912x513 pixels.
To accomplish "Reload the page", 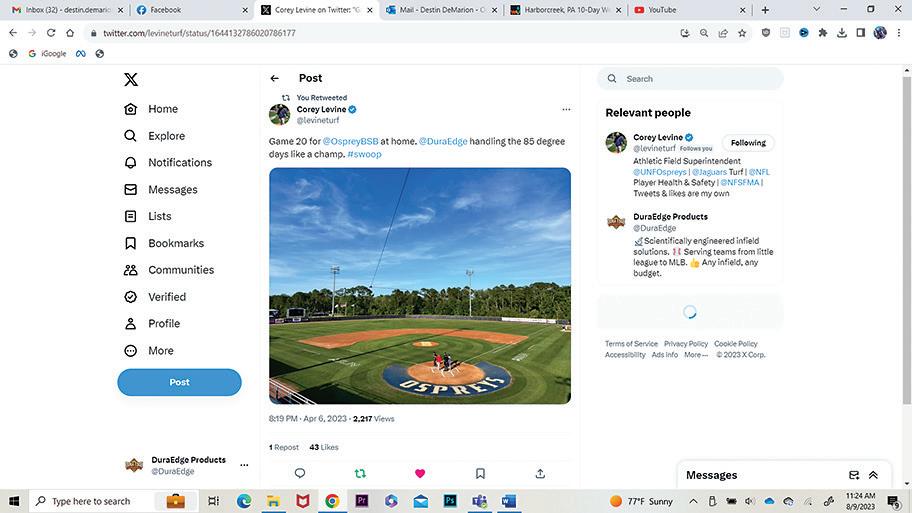I will (x=51, y=33).
